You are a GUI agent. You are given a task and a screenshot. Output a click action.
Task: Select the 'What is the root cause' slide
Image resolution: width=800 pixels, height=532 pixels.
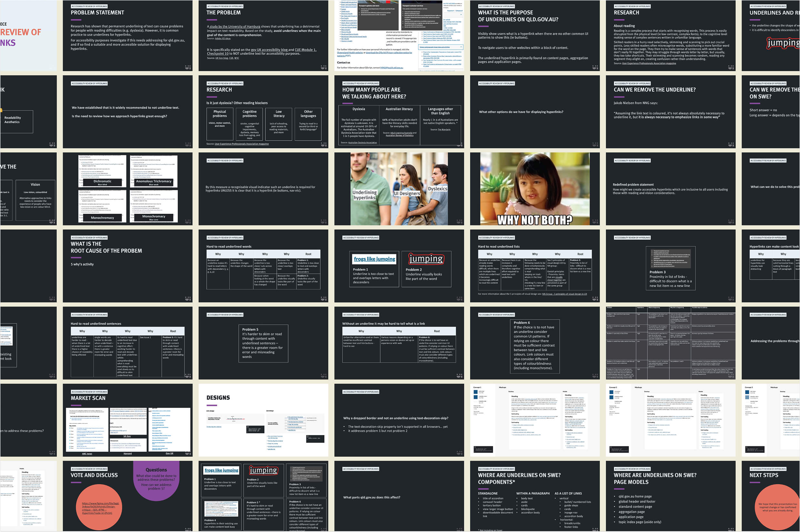tap(128, 266)
